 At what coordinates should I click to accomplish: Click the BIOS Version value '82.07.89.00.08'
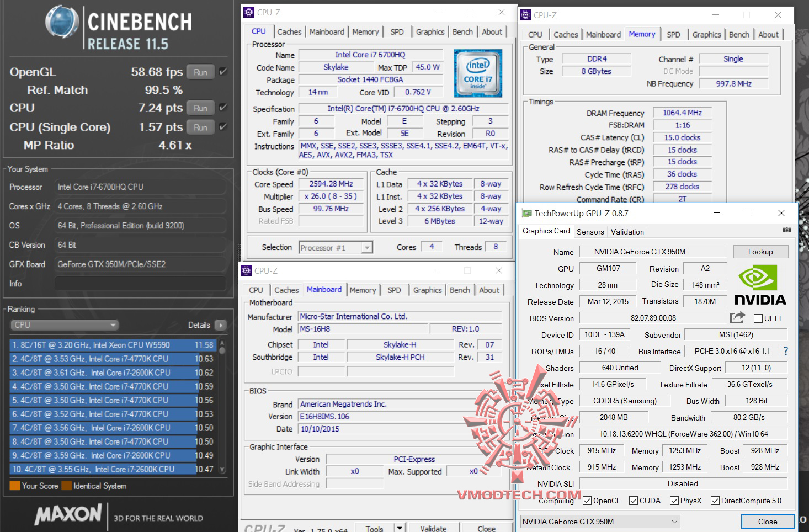pos(653,318)
